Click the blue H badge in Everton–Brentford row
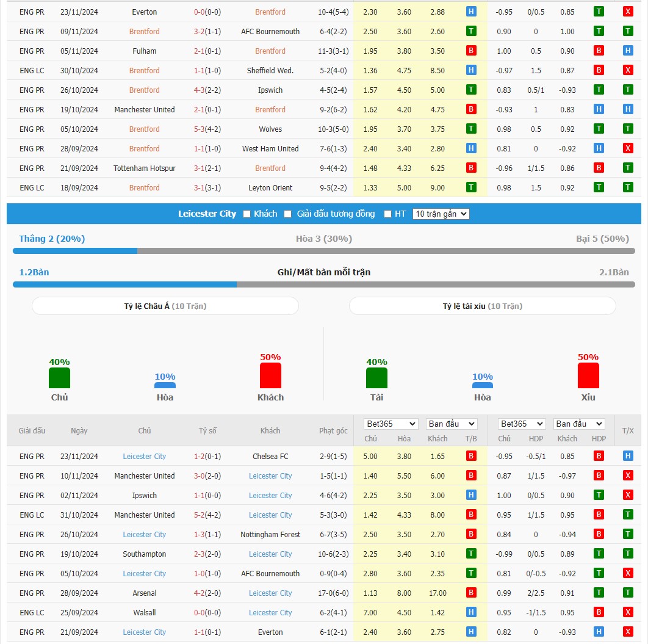The height and width of the screenshot is (644, 648). tap(470, 12)
